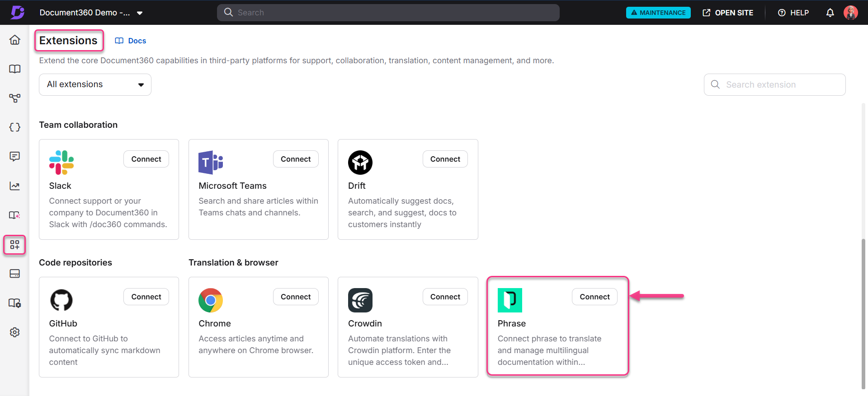Open the user profile avatar
This screenshot has width=868, height=396.
(850, 13)
